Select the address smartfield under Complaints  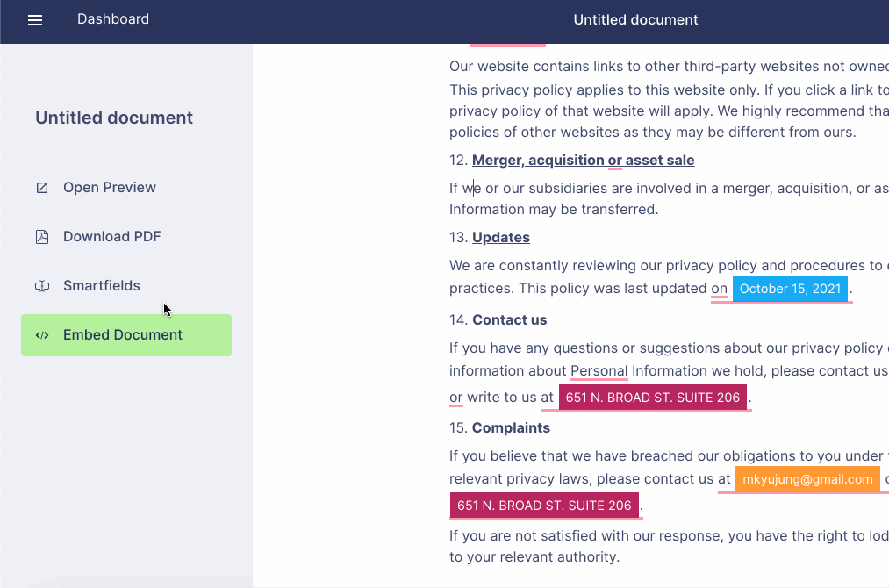click(544, 506)
